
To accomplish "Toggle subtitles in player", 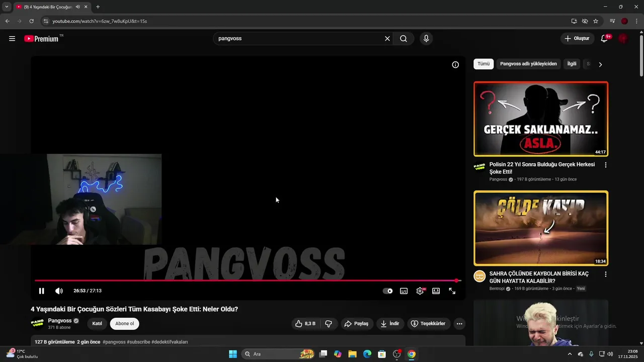I will pos(404,291).
